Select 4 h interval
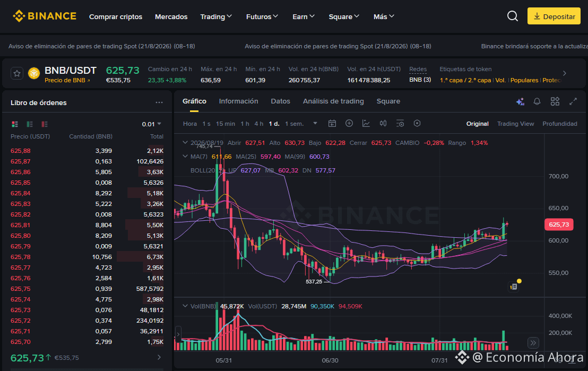The image size is (588, 371). (x=259, y=124)
